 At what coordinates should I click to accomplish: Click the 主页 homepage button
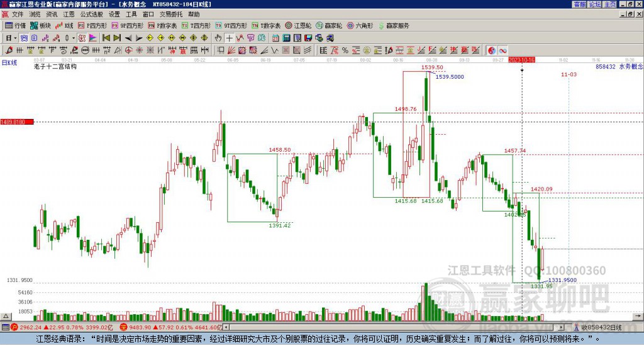(x=610, y=4)
